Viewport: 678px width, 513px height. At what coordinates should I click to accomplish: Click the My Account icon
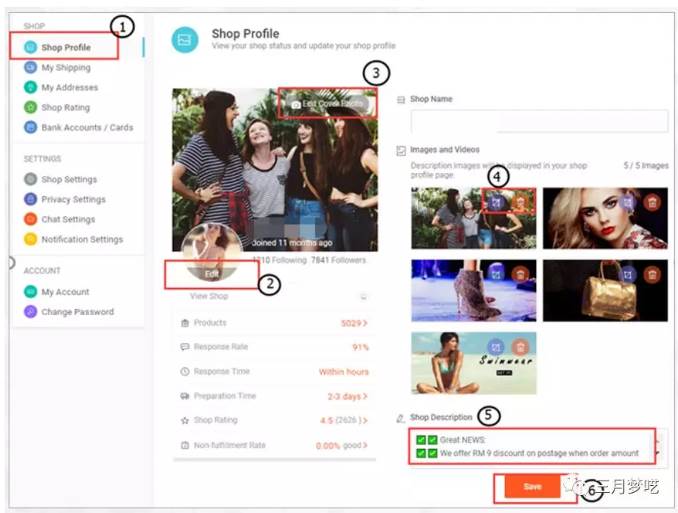30,292
